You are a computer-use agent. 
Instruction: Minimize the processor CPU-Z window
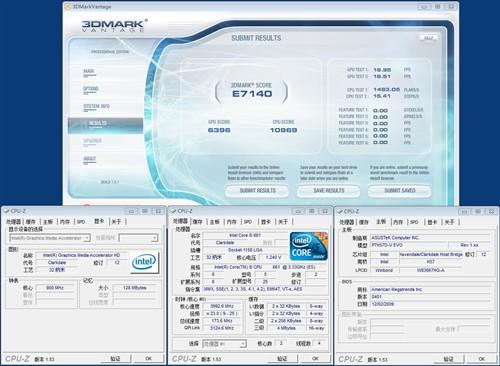click(298, 211)
